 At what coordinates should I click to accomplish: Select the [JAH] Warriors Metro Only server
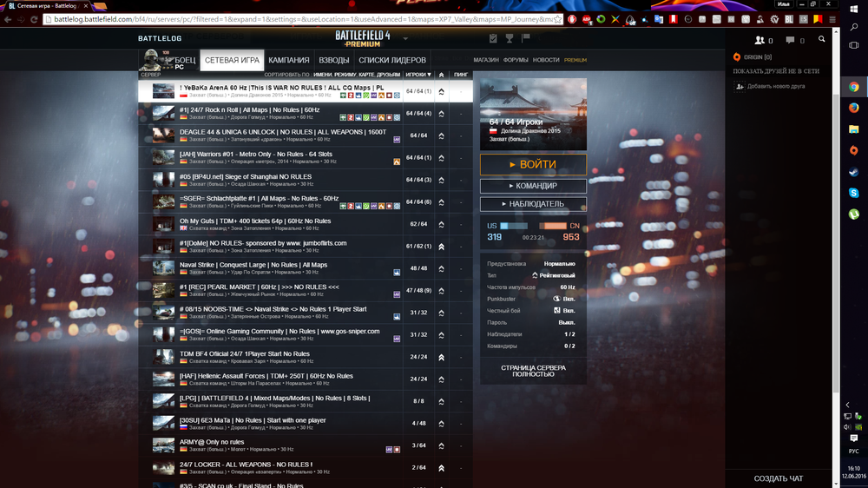click(306, 158)
